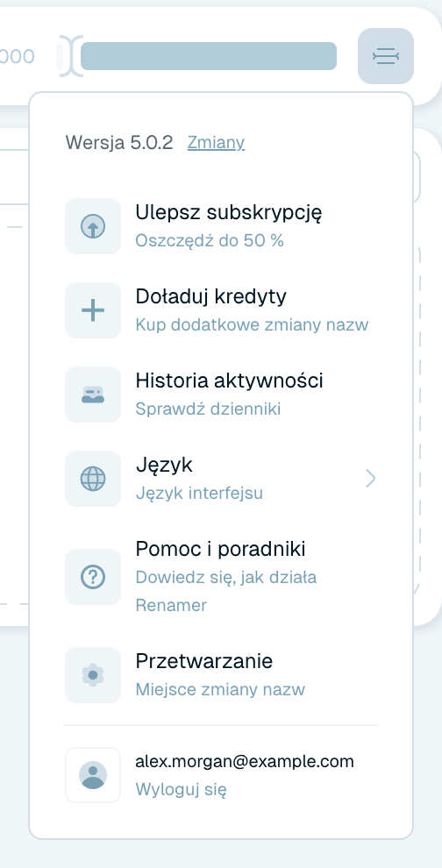442x868 pixels.
Task: Click the globe icon beside Język
Action: [93, 479]
